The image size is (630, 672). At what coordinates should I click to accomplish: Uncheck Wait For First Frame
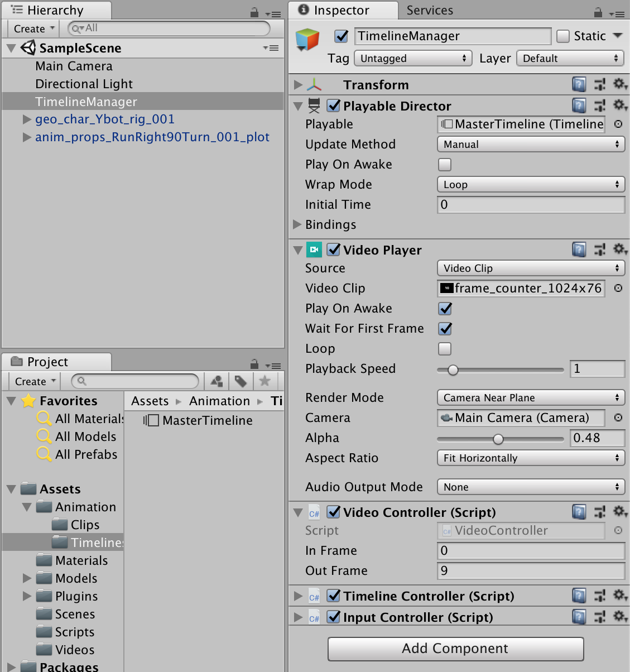point(445,328)
